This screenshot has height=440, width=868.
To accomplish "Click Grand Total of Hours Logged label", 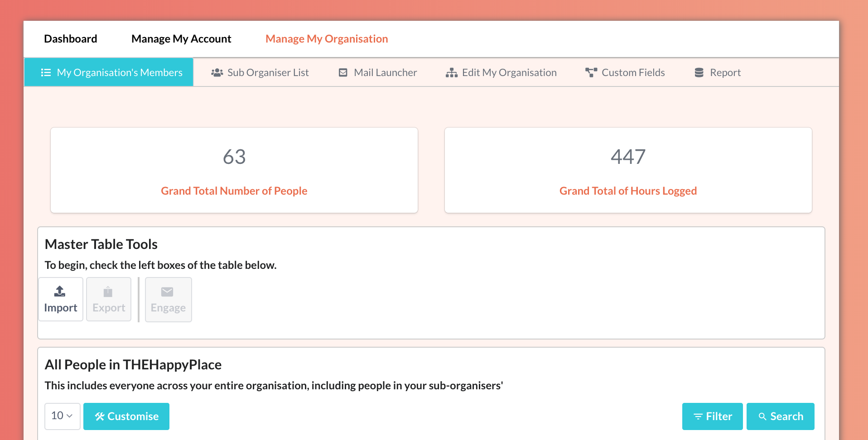I will [628, 191].
